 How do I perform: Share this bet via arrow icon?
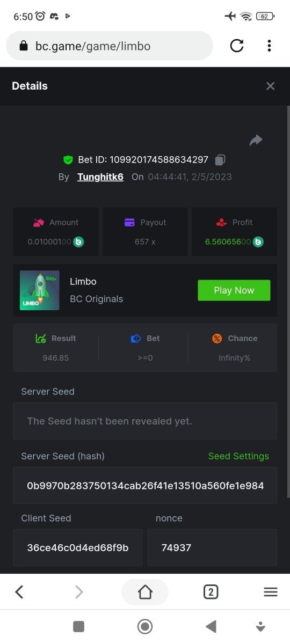(256, 140)
